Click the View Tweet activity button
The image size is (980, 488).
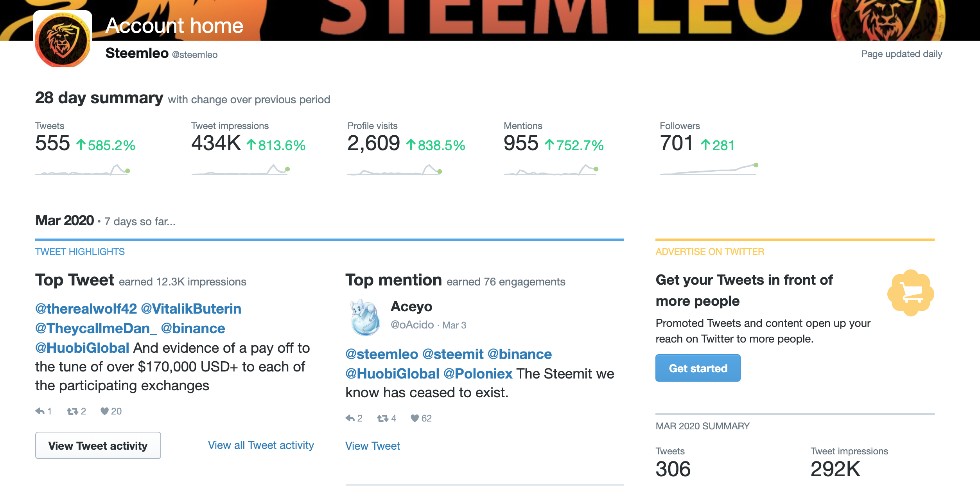click(98, 445)
